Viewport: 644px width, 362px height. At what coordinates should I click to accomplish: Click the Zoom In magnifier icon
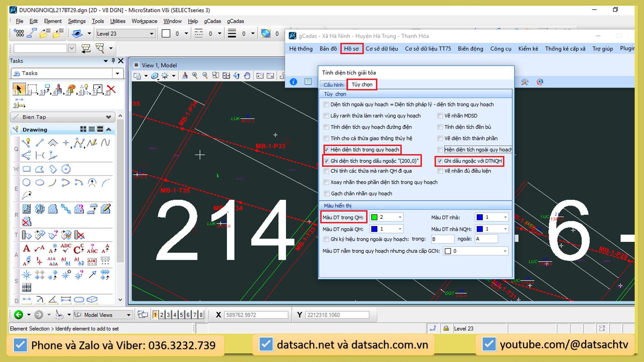coord(195,76)
